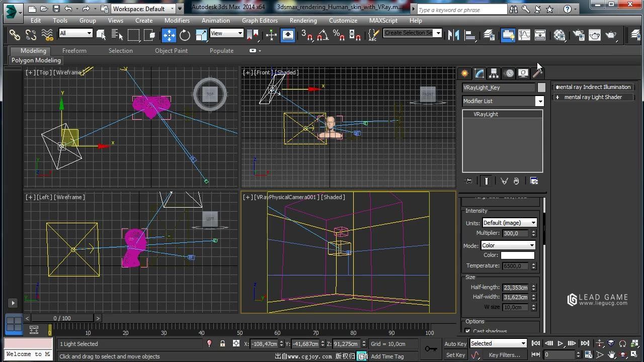This screenshot has width=644, height=362.
Task: Open Rendered Frame Window
Action: coord(595,35)
